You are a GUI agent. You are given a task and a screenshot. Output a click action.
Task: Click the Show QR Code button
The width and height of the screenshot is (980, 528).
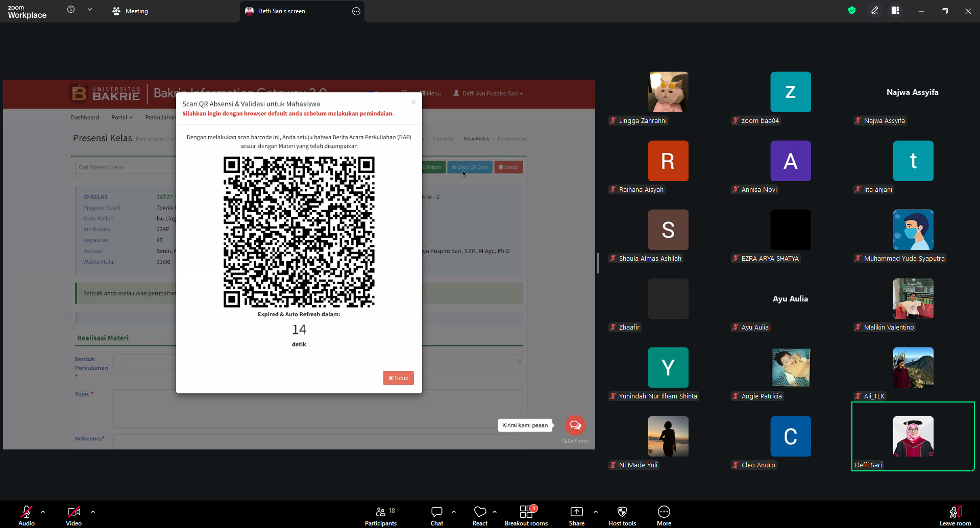click(470, 167)
